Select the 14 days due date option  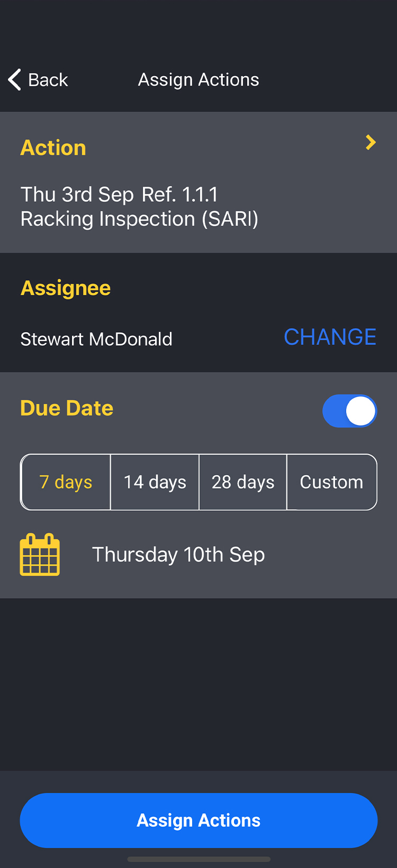click(154, 482)
